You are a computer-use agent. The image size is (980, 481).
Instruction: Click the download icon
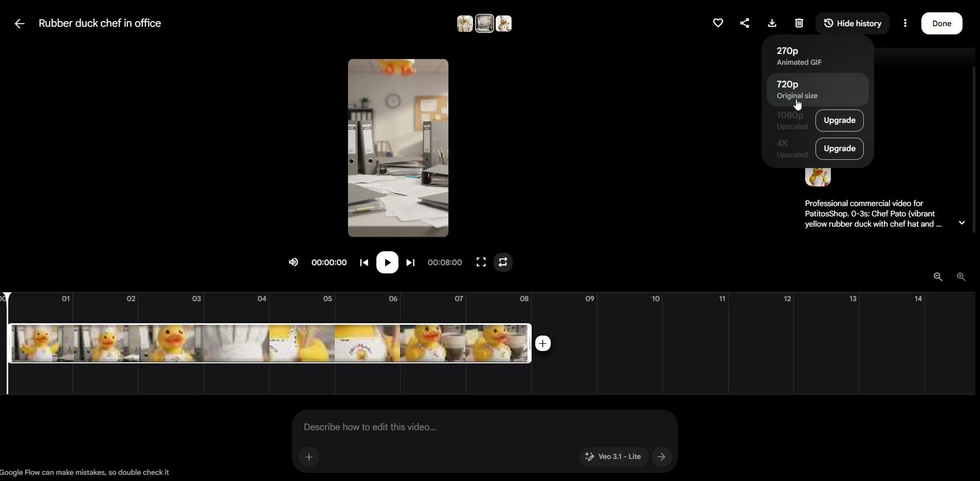point(772,23)
